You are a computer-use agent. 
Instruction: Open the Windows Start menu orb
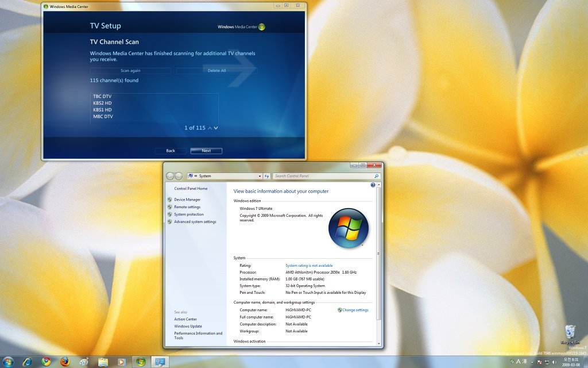8,362
